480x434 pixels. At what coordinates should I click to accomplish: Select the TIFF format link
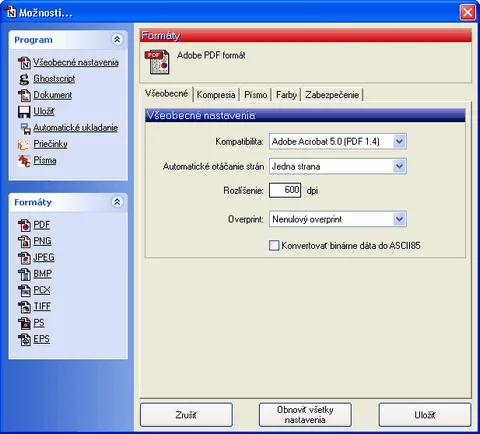42,306
